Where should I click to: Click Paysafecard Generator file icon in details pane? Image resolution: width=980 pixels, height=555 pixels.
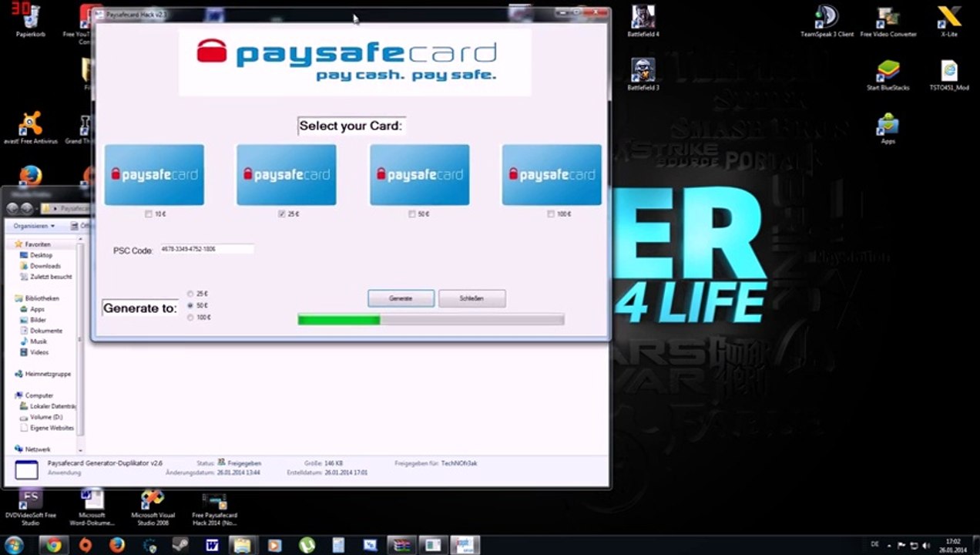(x=26, y=469)
